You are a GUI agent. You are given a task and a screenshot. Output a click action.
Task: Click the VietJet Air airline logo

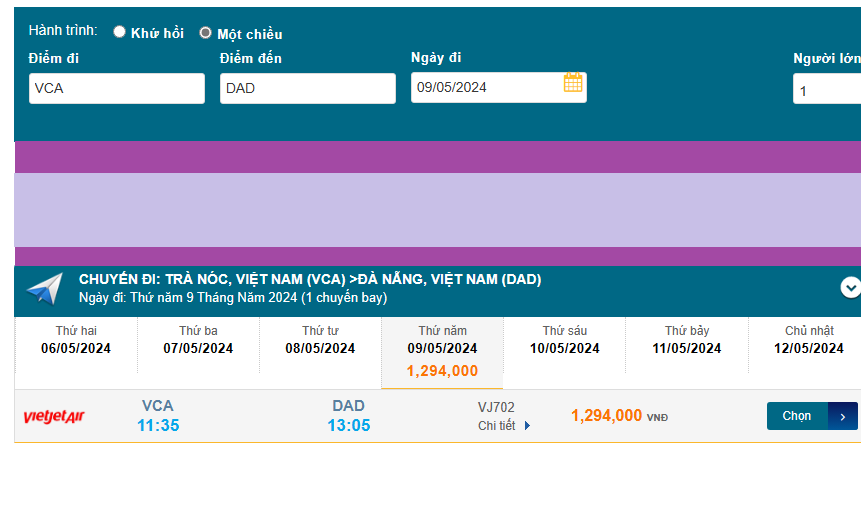point(54,416)
